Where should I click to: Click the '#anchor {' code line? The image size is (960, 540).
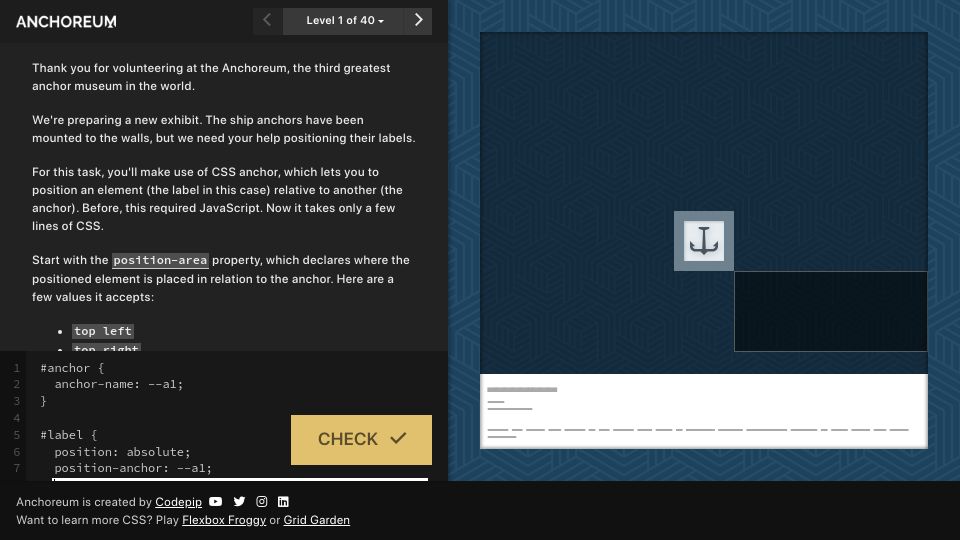tap(72, 368)
